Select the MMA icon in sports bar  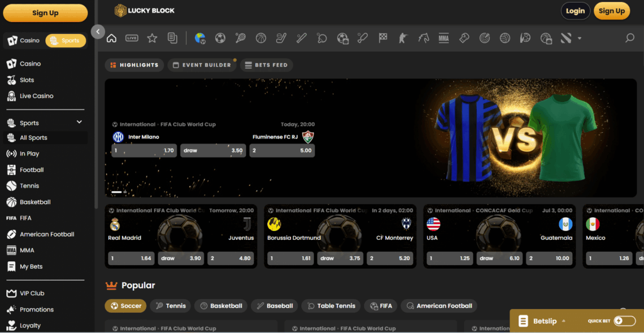(443, 38)
